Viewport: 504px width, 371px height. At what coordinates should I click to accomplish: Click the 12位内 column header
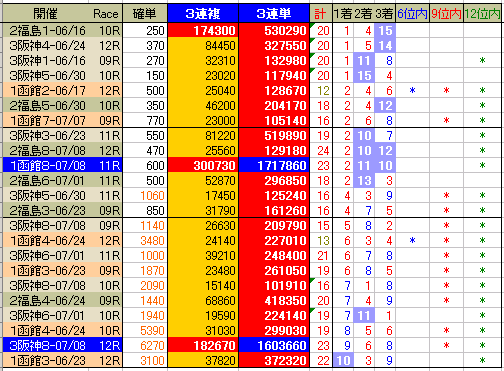coord(482,14)
